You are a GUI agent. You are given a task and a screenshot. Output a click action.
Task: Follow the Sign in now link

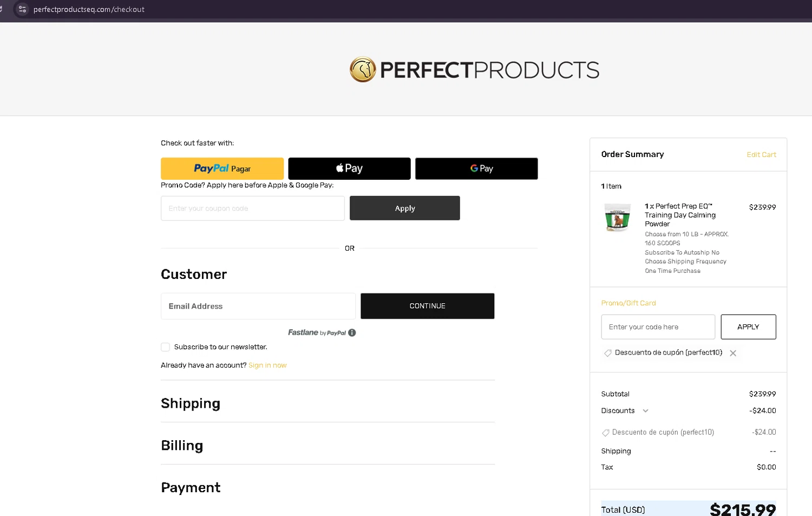tap(267, 365)
